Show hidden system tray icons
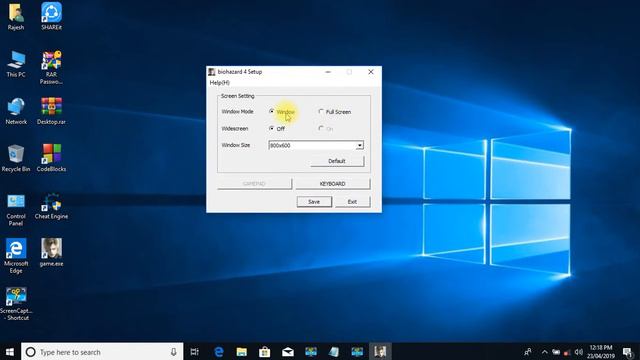 (x=544, y=352)
